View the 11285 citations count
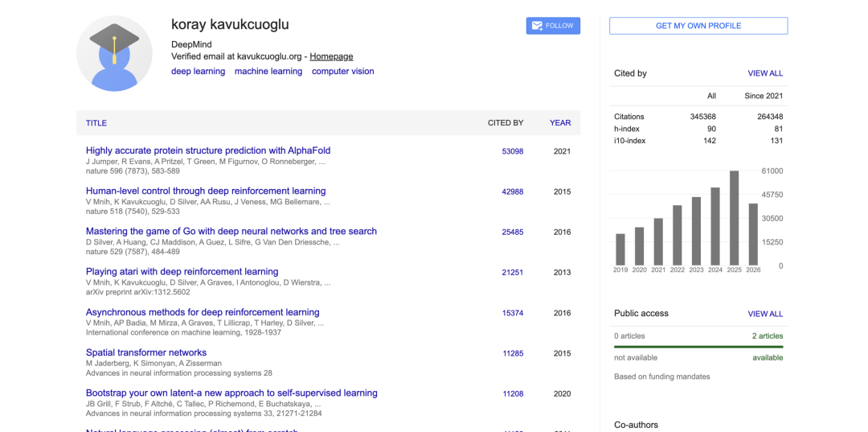This screenshot has height=432, width=868. [513, 353]
